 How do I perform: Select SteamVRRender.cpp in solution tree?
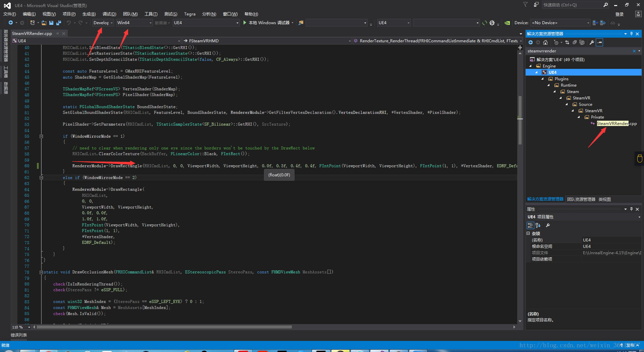pos(616,124)
